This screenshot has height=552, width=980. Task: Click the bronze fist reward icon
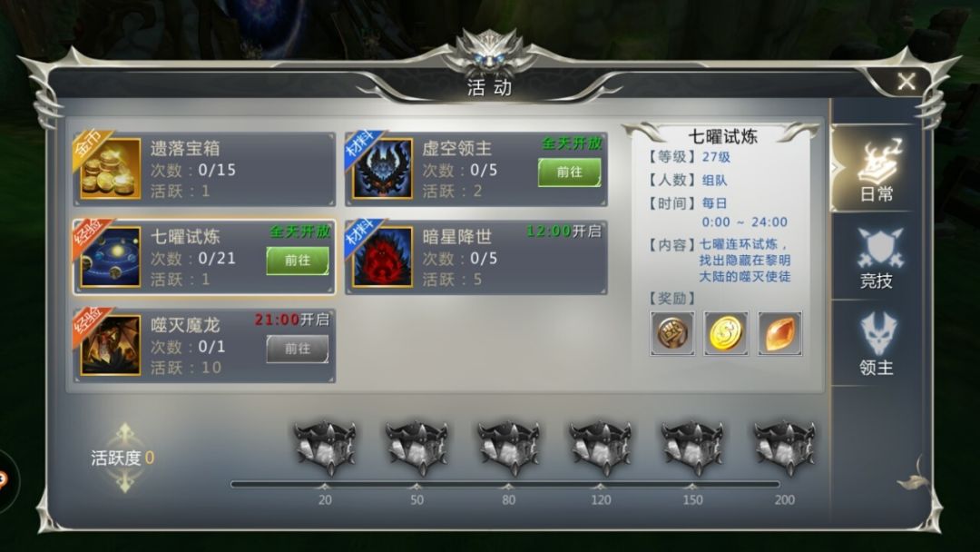(671, 333)
